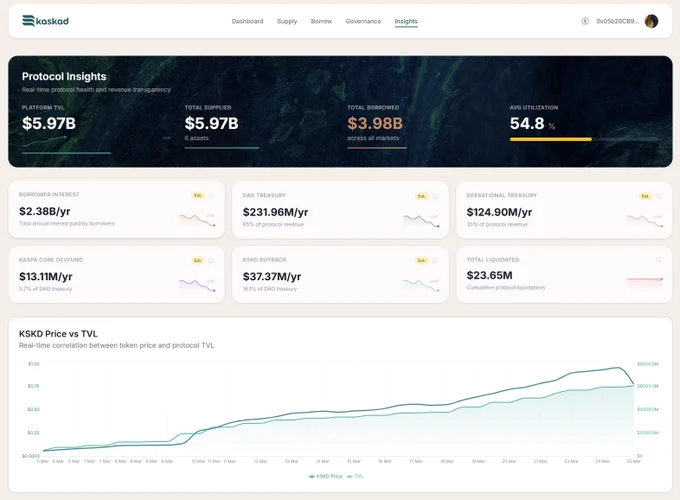Screen dimensions: 680x500
Task: Click the Est. badge on Operational Treasury card
Action: [645, 196]
